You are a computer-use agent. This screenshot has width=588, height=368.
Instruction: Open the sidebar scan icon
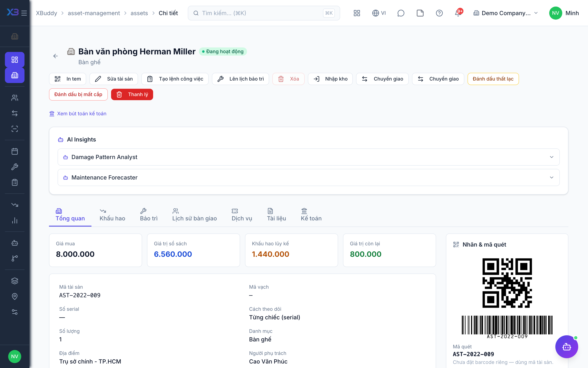pos(14,129)
